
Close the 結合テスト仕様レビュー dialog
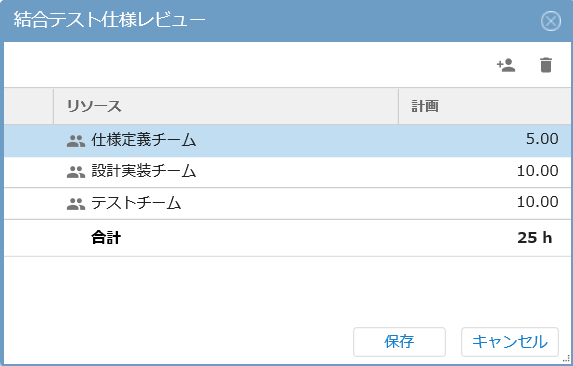coord(551,21)
